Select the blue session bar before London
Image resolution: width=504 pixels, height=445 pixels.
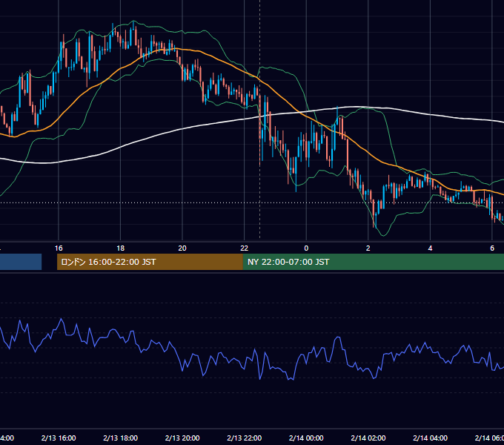click(21, 262)
